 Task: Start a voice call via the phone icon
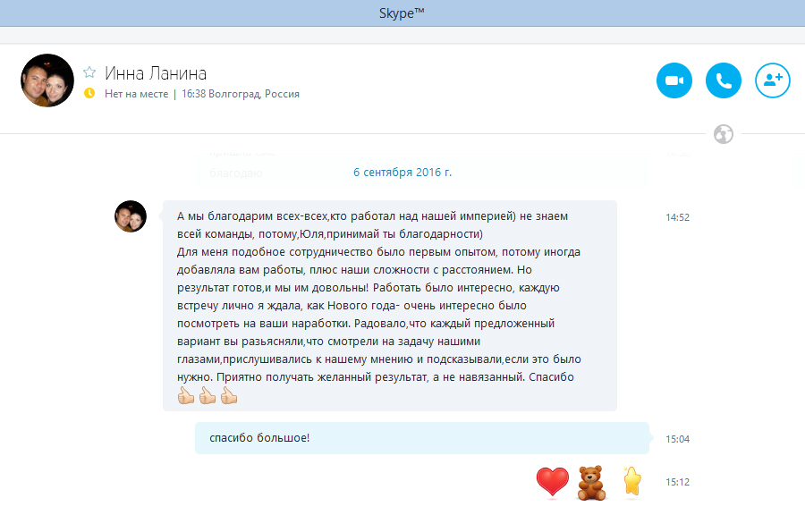[724, 80]
